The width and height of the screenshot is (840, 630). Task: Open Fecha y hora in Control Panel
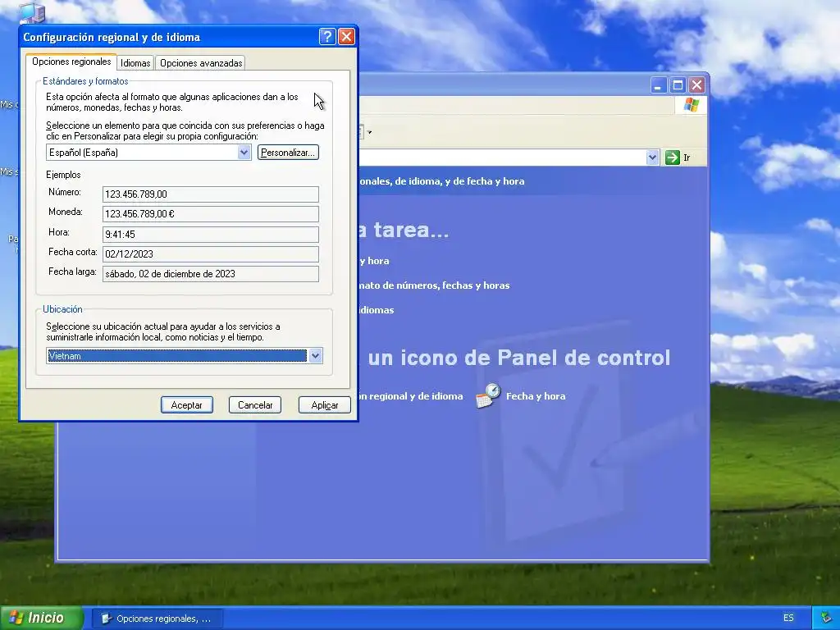click(x=535, y=396)
